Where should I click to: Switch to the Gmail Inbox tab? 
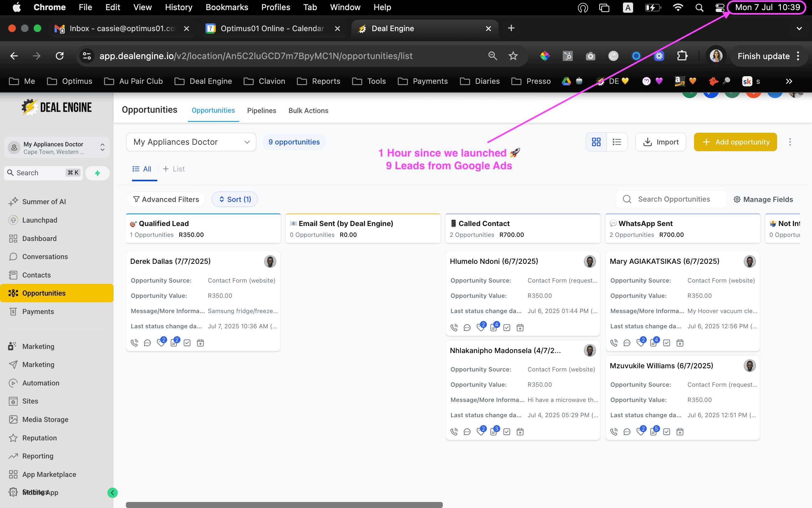click(122, 29)
